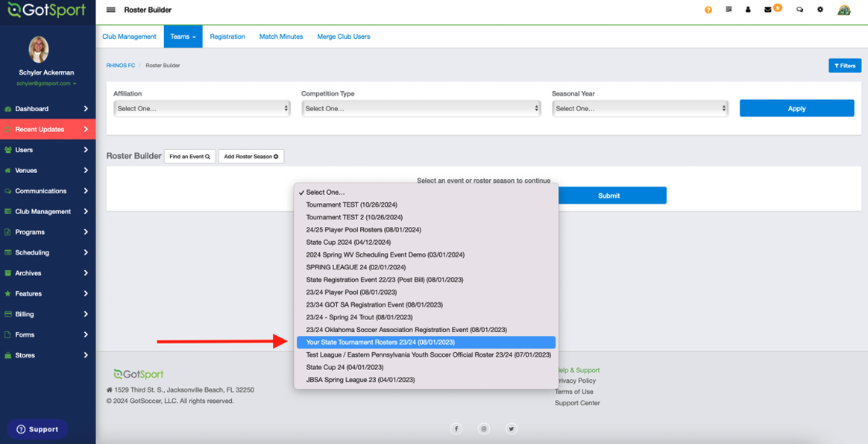Click the Archives box icon
This screenshot has height=444, width=868.
point(7,273)
